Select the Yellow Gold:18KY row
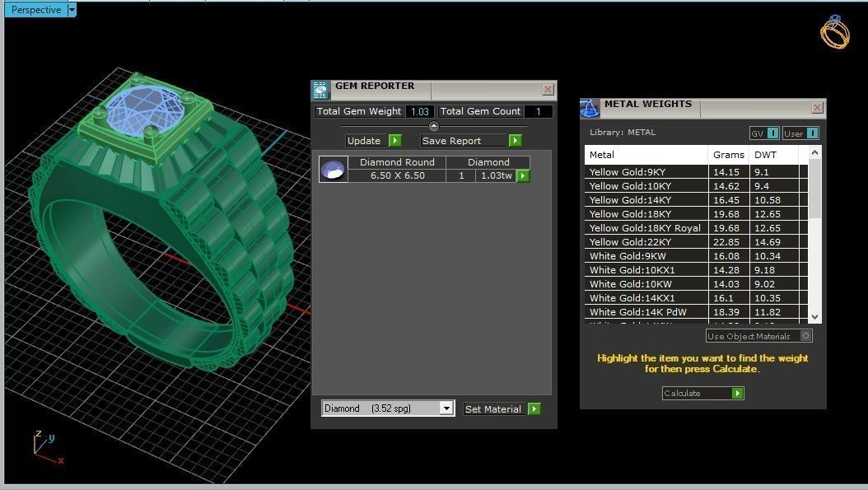 tap(696, 214)
